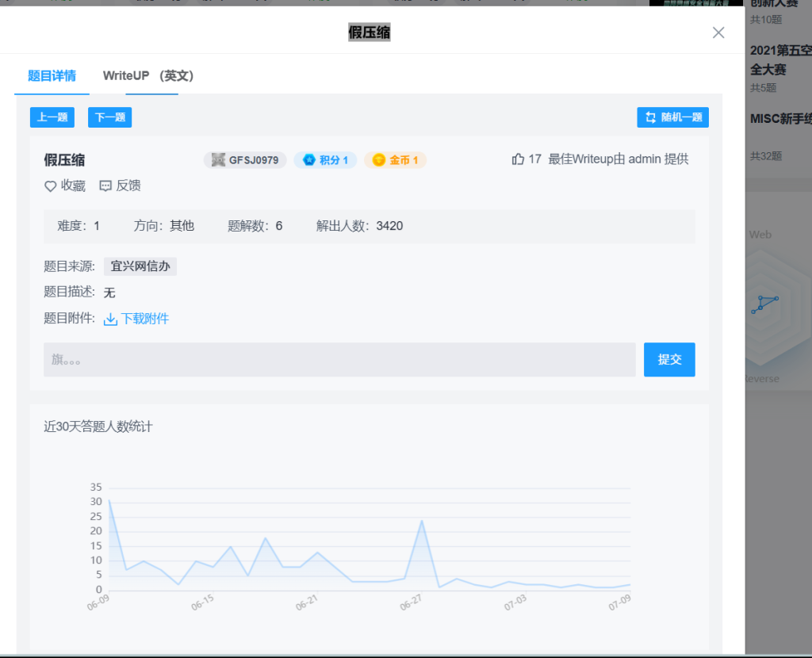The image size is (812, 658).
Task: Click the 宜兴网信办 source tag
Action: (x=140, y=266)
